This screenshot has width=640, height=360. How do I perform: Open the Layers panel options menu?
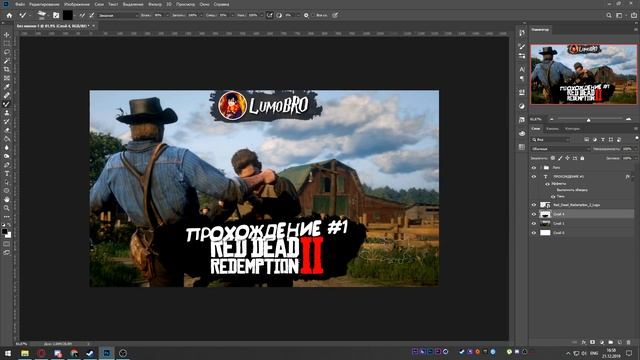pyautogui.click(x=636, y=129)
